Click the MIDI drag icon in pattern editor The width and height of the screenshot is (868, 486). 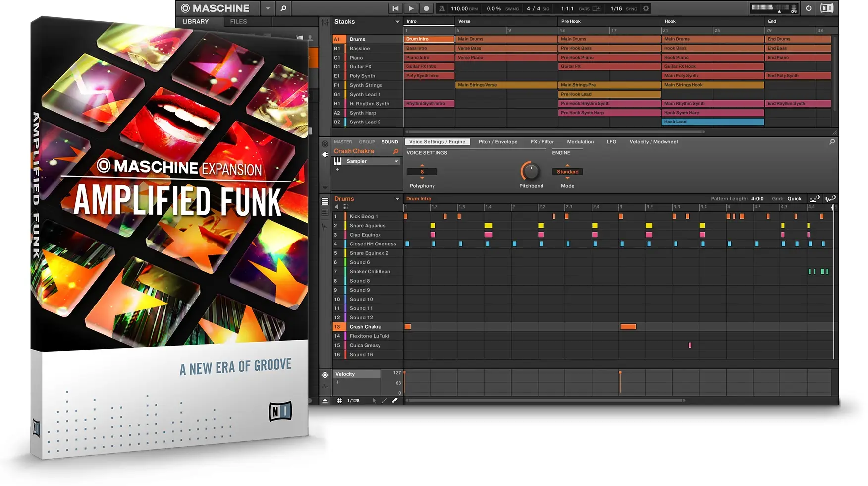815,199
